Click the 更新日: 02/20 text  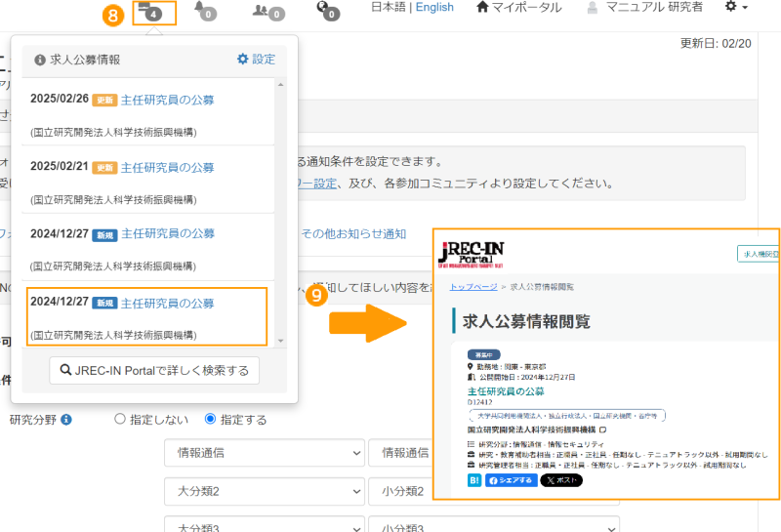tap(716, 44)
